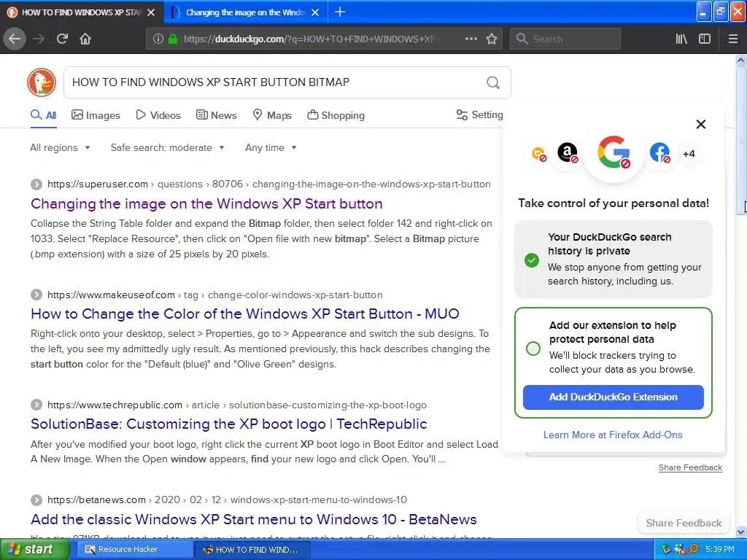Click favicon beside techrepublic.com result
Screen dimensions: 747x560
point(36,405)
